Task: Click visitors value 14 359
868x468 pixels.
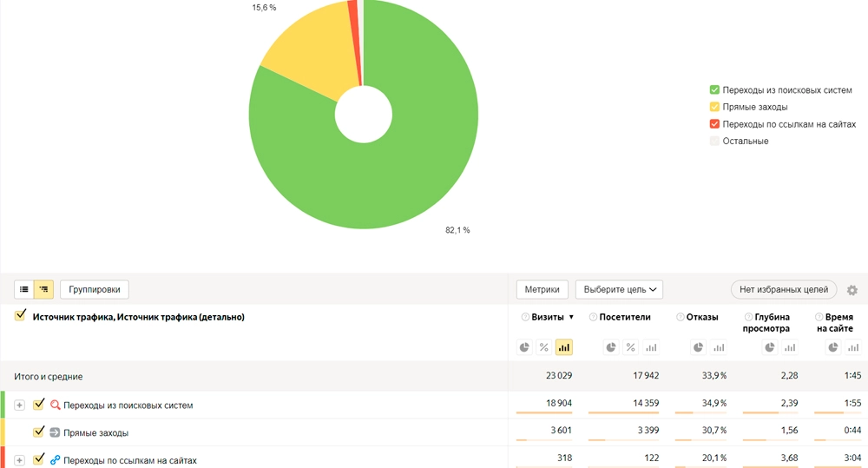Action: pyautogui.click(x=646, y=403)
